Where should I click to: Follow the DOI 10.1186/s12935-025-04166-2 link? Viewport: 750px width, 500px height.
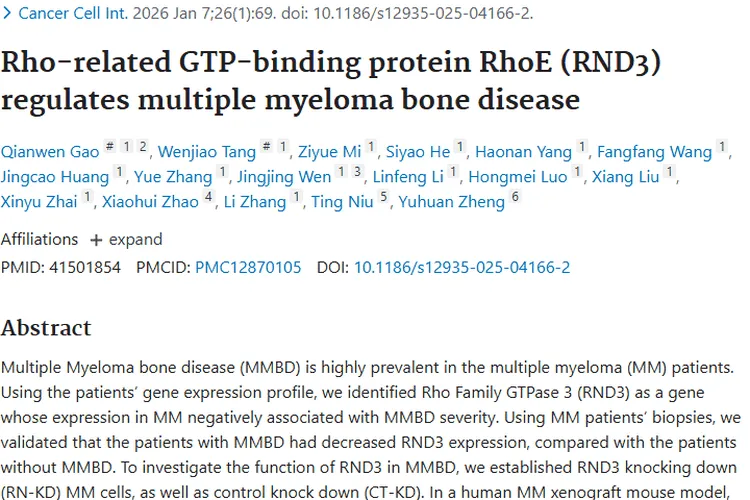[462, 268]
